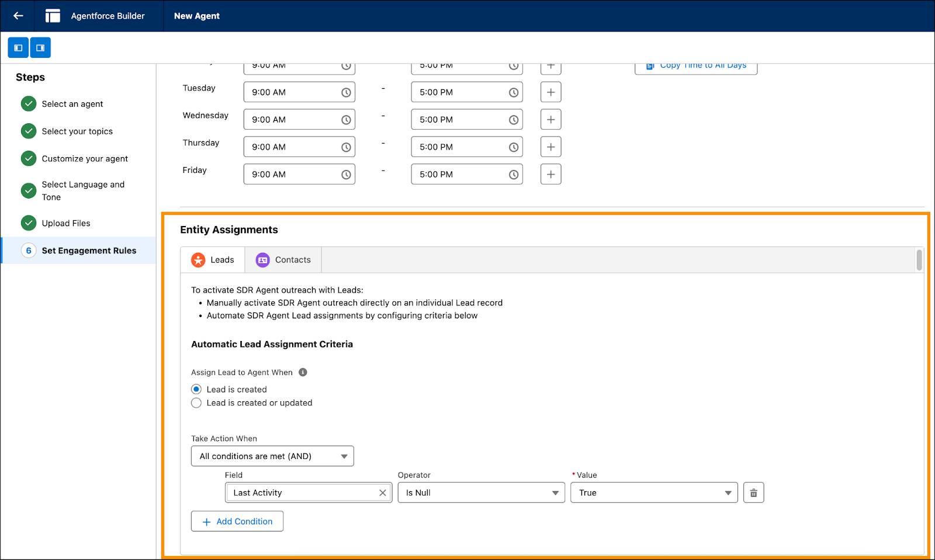Screen dimensions: 935x560
Task: Go to Upload Files step
Action: [66, 223]
